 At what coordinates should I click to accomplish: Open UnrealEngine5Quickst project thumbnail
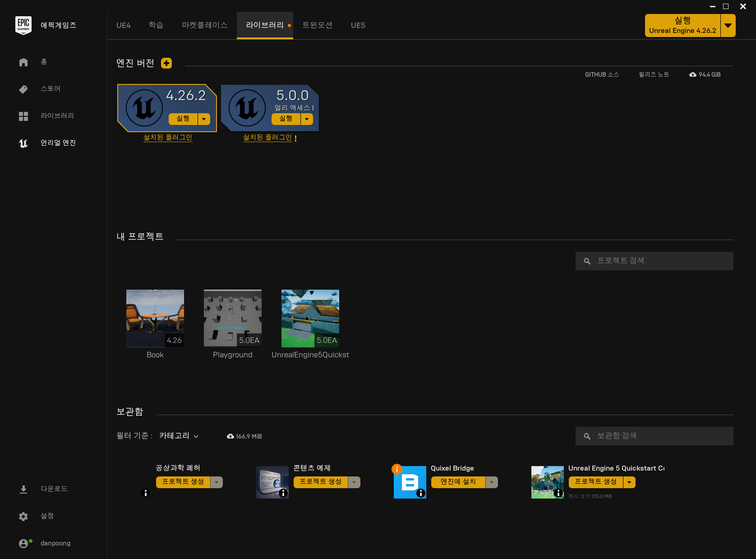(x=310, y=318)
